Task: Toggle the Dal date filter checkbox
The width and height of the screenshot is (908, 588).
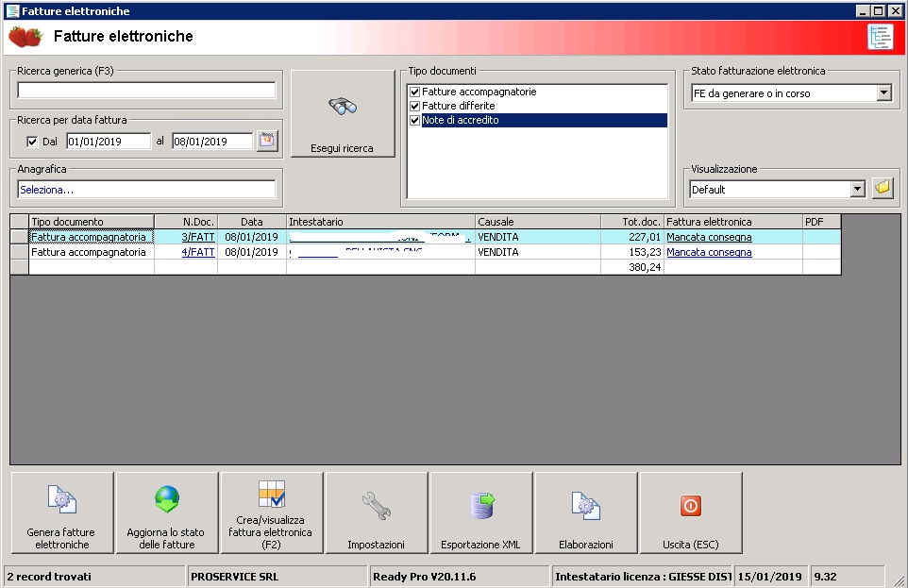Action: [32, 142]
